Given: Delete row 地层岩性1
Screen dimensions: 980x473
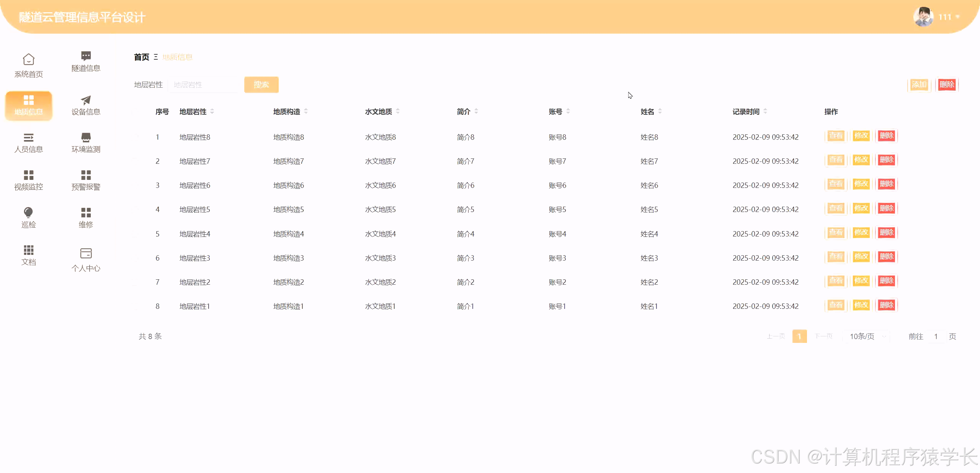Looking at the screenshot, I should click(x=887, y=305).
